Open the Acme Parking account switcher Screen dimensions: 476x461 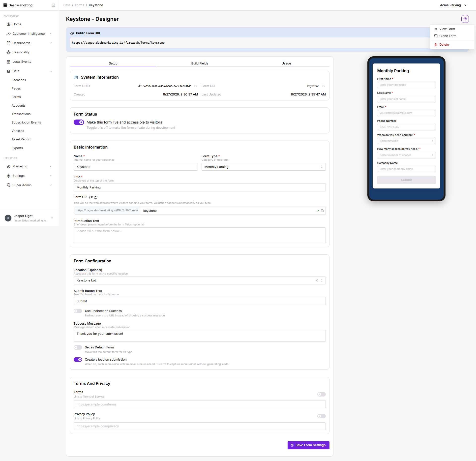coord(453,5)
